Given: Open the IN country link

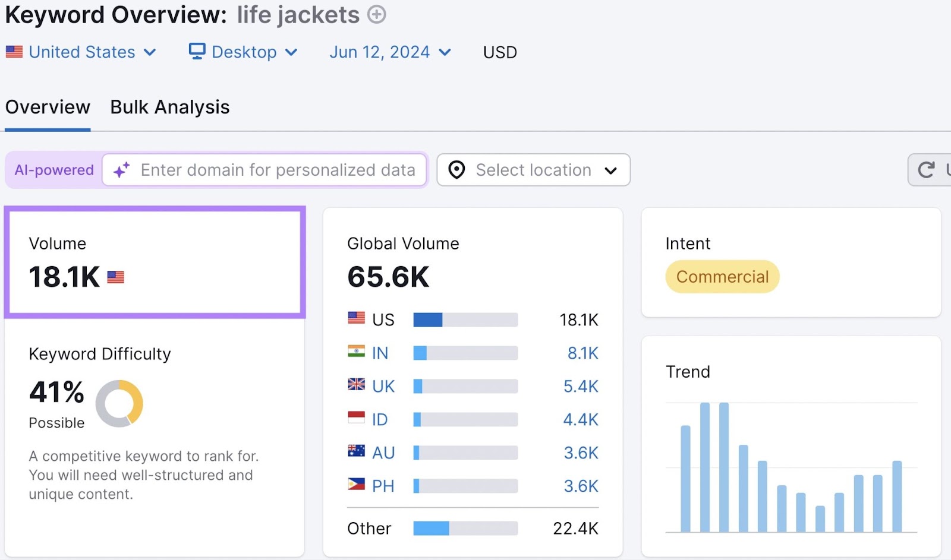Looking at the screenshot, I should pos(380,353).
